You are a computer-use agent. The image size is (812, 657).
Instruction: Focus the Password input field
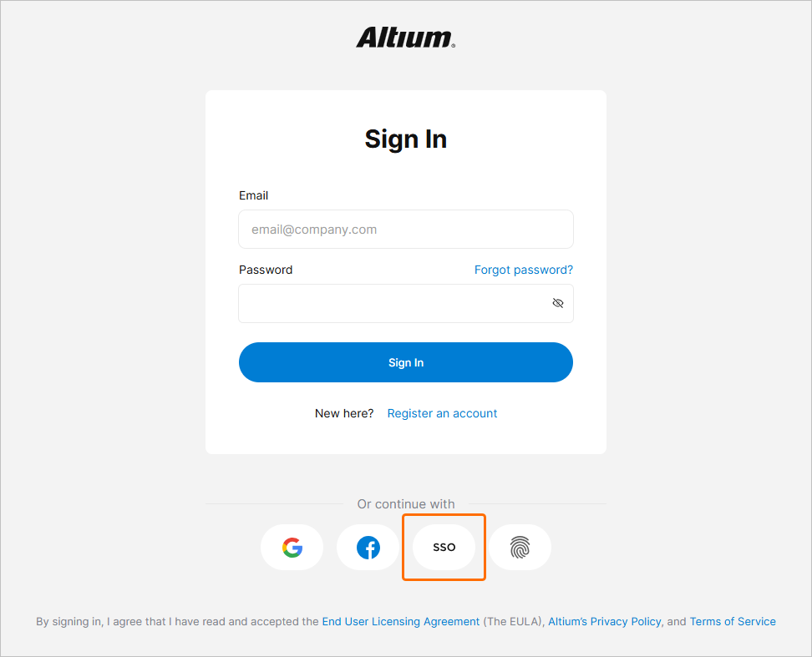tap(406, 303)
